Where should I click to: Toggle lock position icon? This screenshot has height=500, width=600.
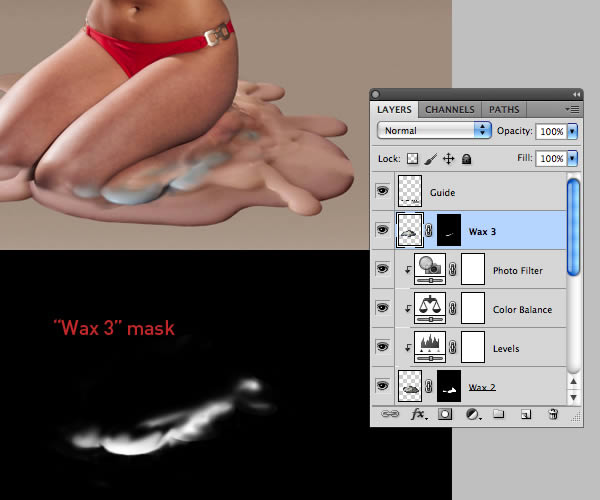(x=448, y=158)
